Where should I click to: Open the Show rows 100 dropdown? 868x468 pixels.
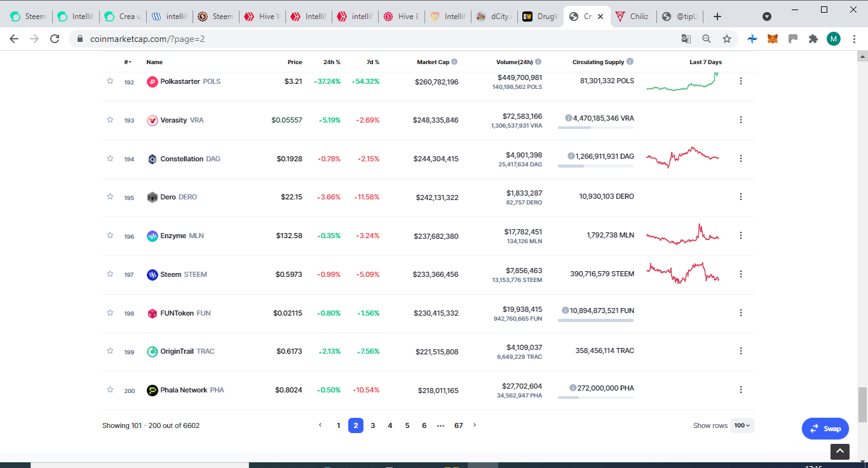click(742, 425)
